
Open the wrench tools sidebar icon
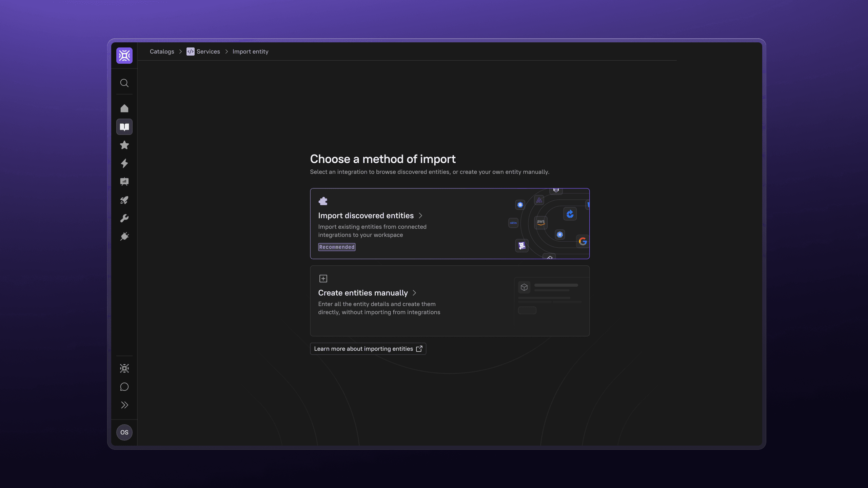[x=124, y=218]
